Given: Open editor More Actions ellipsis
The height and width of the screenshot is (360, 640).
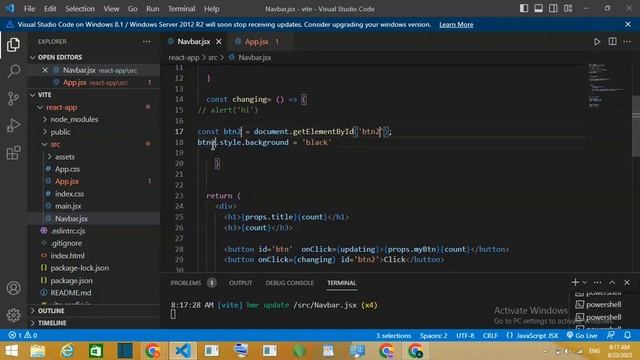Looking at the screenshot, I should point(627,42).
